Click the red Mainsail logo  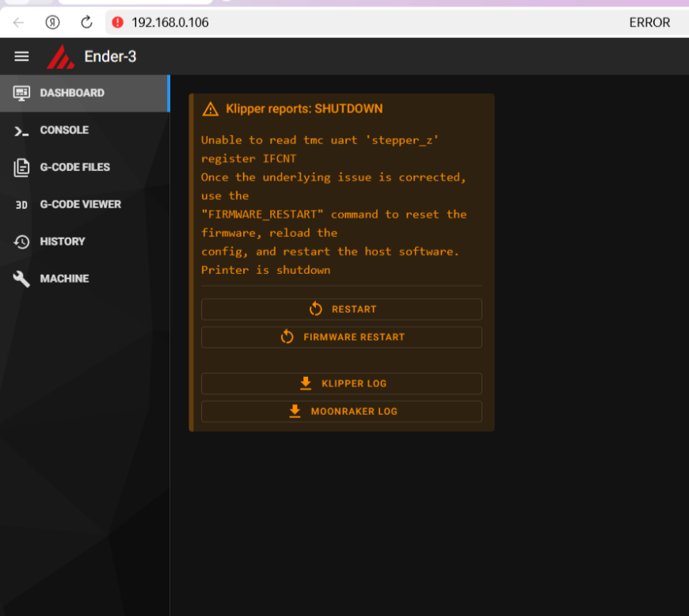(61, 57)
